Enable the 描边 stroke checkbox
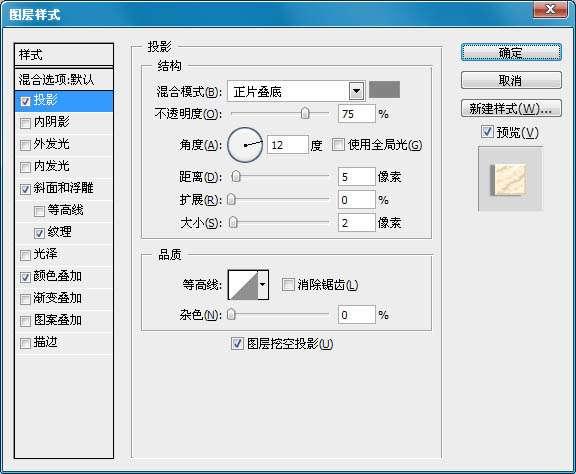Screen dimensions: 576x474 pyautogui.click(x=25, y=343)
